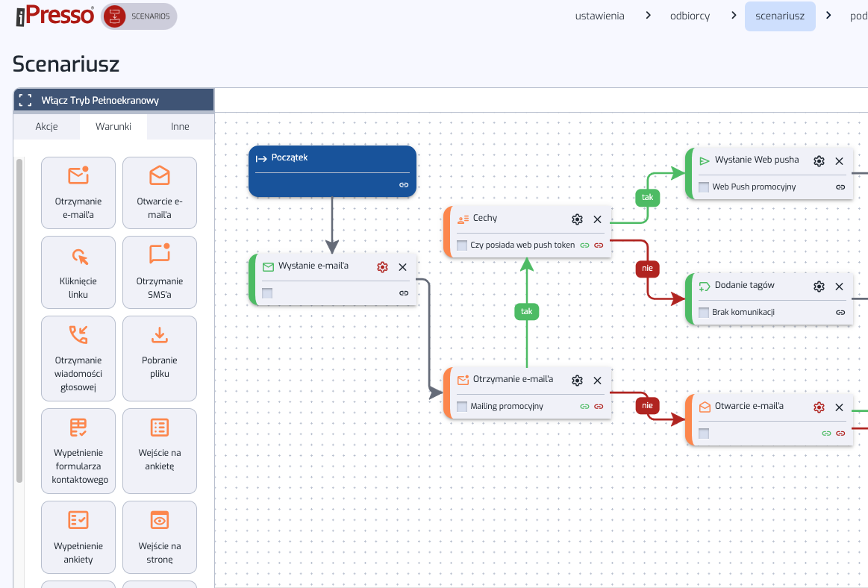The width and height of the screenshot is (868, 588).
Task: Select the Pobranie pliku condition tile
Action: 159,358
